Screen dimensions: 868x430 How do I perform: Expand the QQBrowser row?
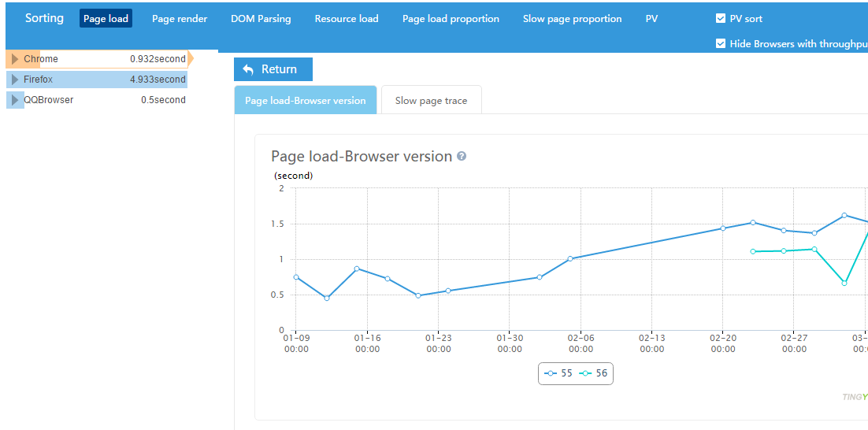click(x=15, y=100)
